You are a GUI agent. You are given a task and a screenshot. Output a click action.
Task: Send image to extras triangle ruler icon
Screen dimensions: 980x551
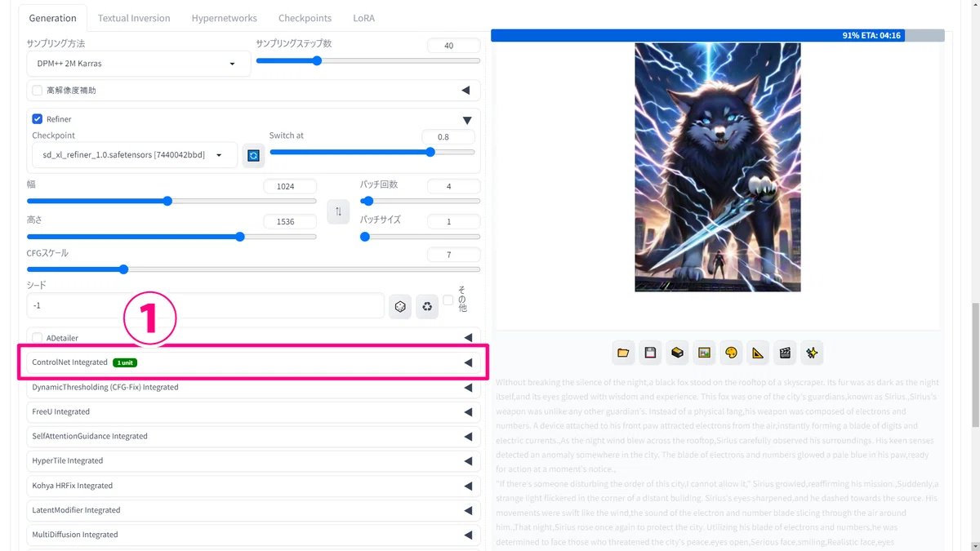(758, 353)
